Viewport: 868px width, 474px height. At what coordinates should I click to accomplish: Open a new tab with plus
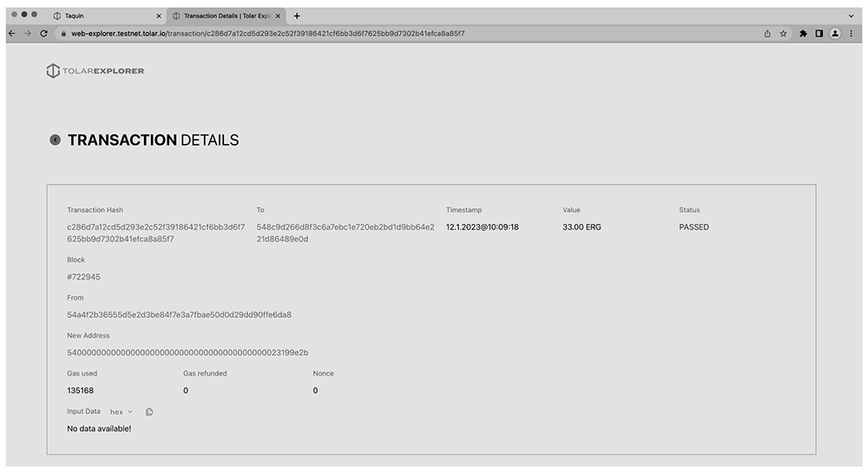coord(297,16)
